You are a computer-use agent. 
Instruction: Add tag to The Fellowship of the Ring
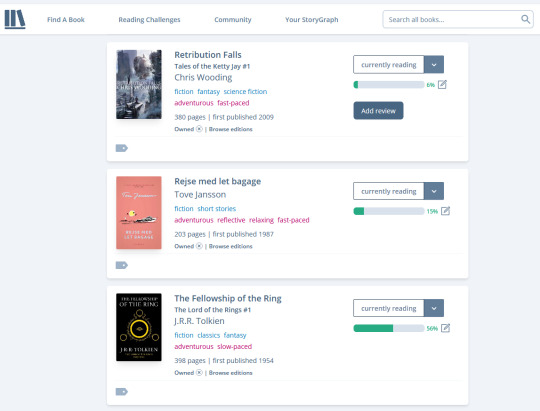122,392
